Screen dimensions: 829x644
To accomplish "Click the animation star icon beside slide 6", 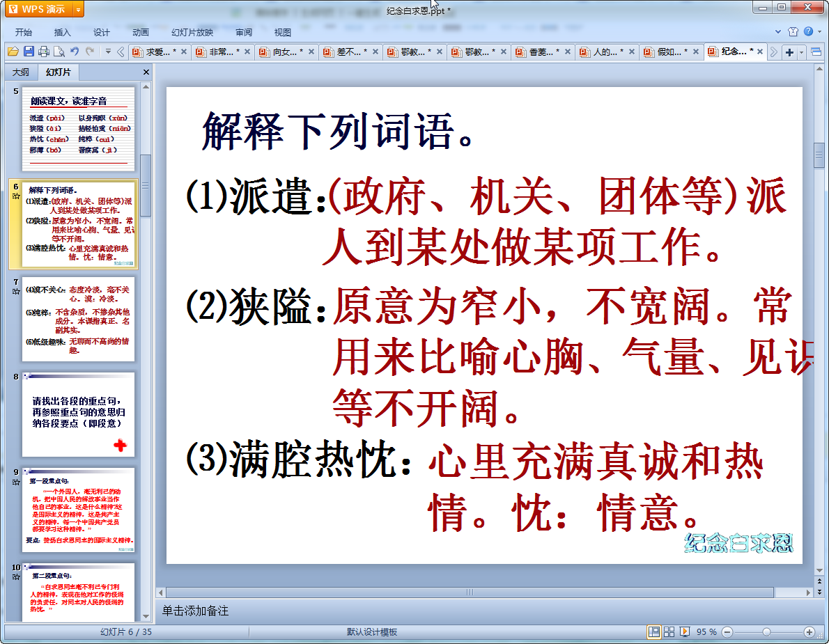I will 16,196.
